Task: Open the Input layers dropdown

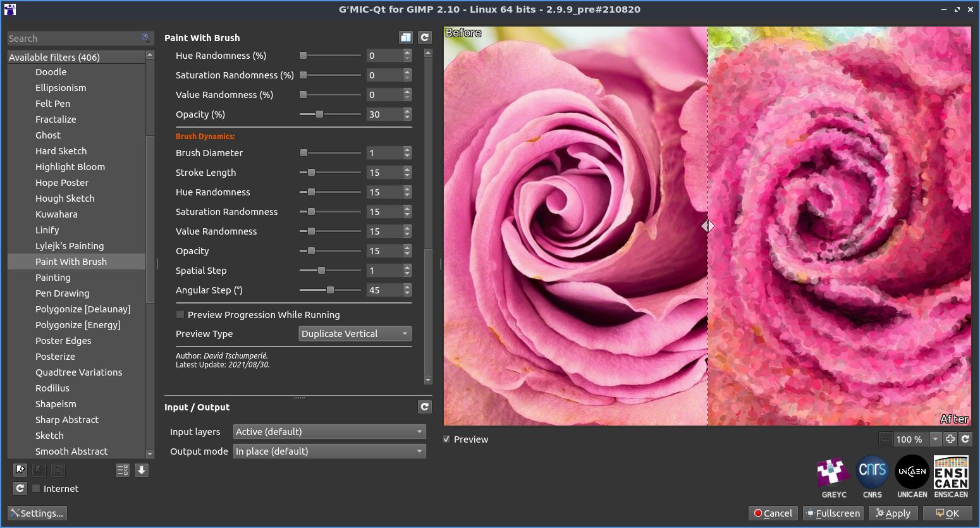Action: 329,432
